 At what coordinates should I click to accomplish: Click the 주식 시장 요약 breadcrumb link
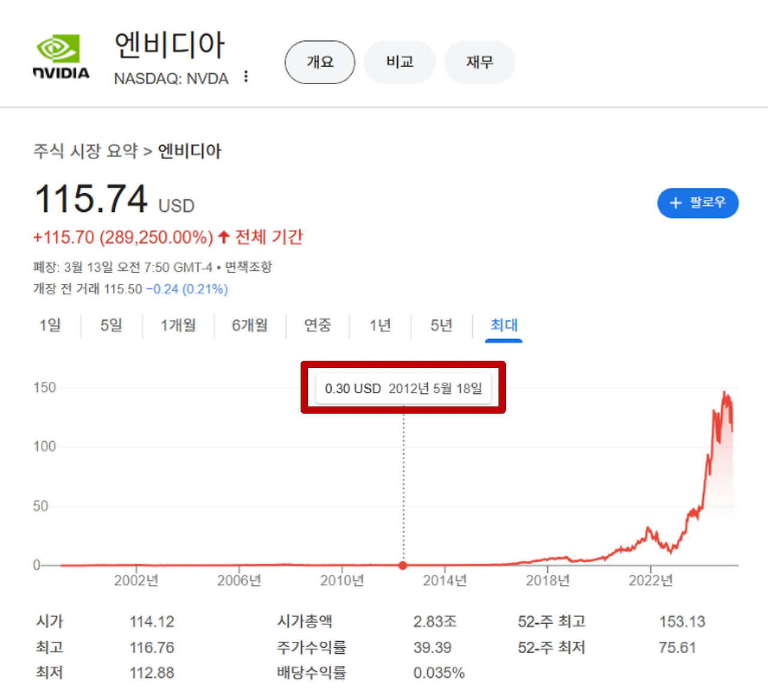pos(85,151)
